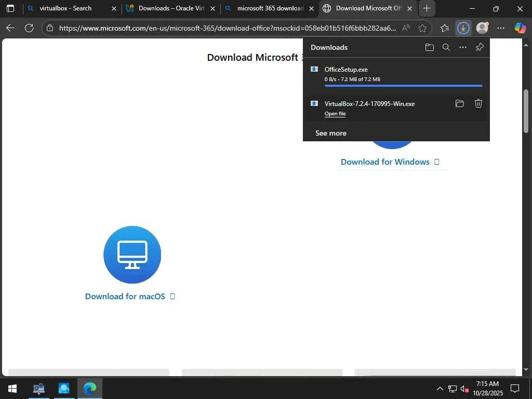
Task: Open the tab actions menu icon
Action: click(10, 8)
